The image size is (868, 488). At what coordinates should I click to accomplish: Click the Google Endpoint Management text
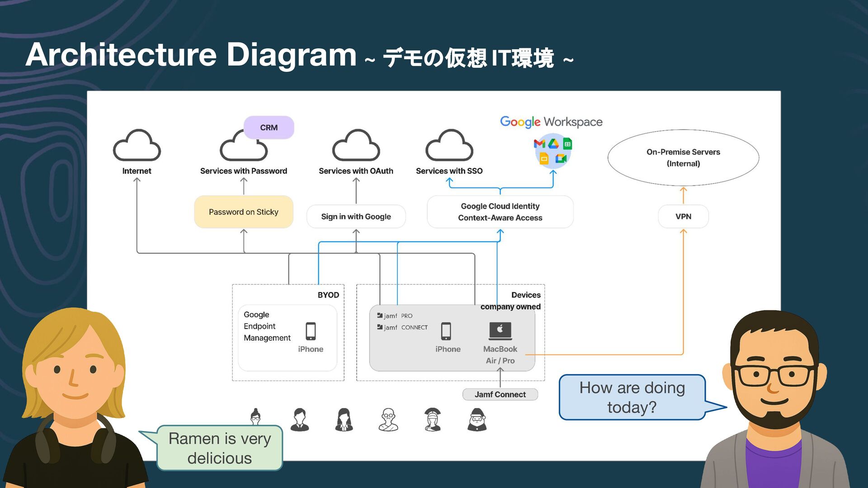267,326
